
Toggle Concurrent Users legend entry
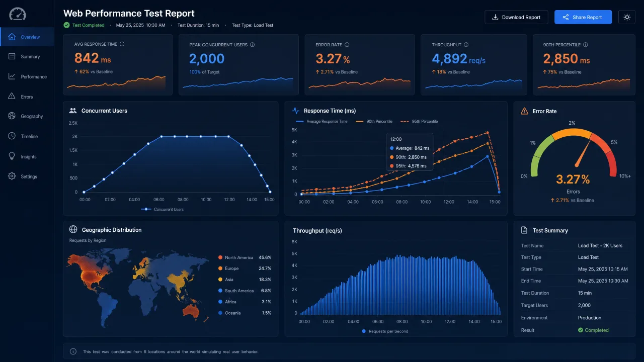[x=162, y=209]
